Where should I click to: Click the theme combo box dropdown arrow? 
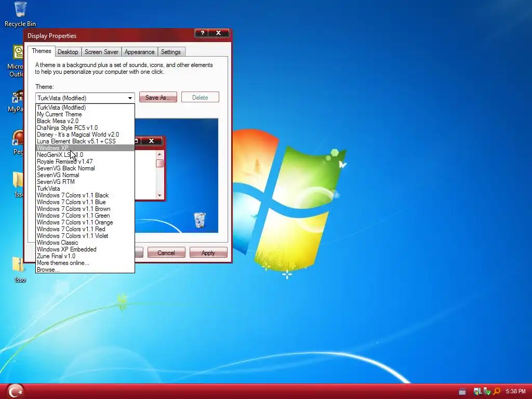tap(130, 98)
